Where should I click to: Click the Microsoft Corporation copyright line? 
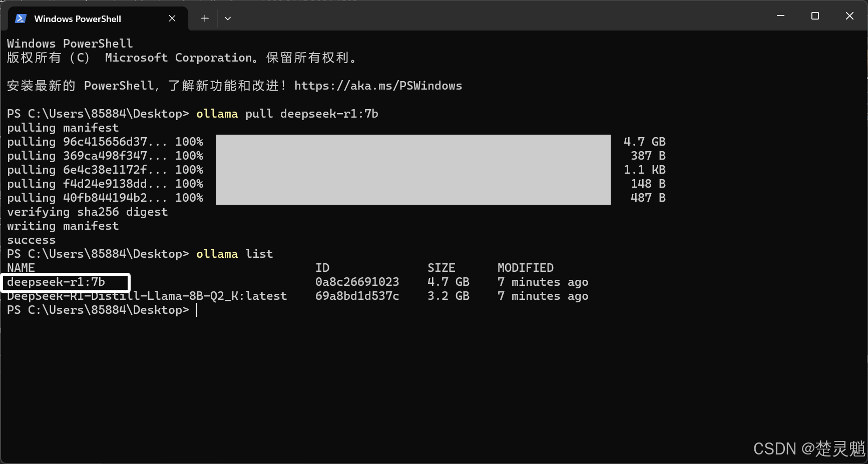tap(182, 58)
